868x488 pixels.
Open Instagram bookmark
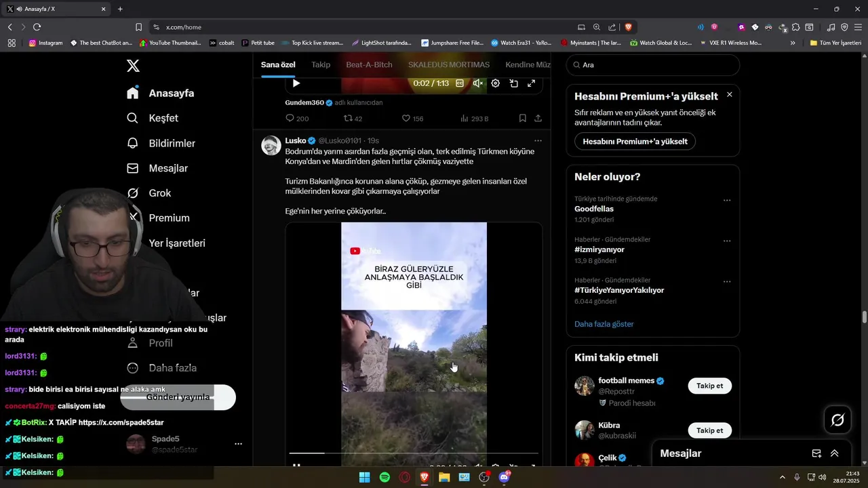click(45, 43)
